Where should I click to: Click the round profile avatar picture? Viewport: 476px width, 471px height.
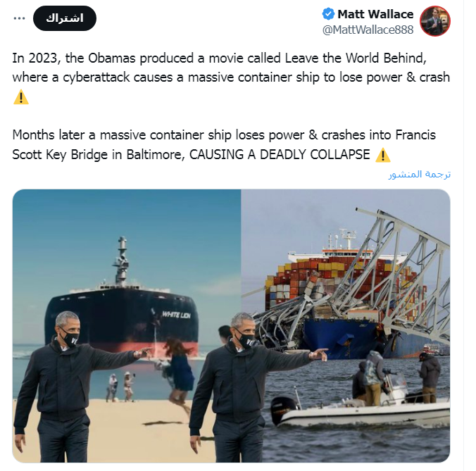tap(434, 21)
